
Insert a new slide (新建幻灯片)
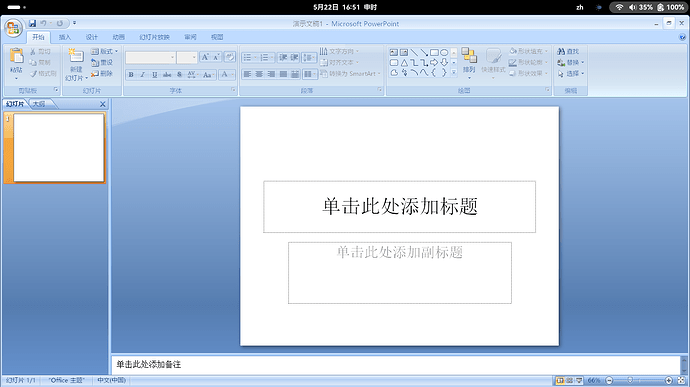(x=76, y=65)
